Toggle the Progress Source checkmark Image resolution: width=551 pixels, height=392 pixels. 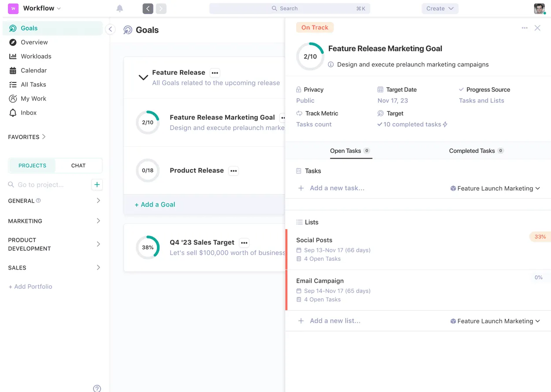pyautogui.click(x=462, y=89)
